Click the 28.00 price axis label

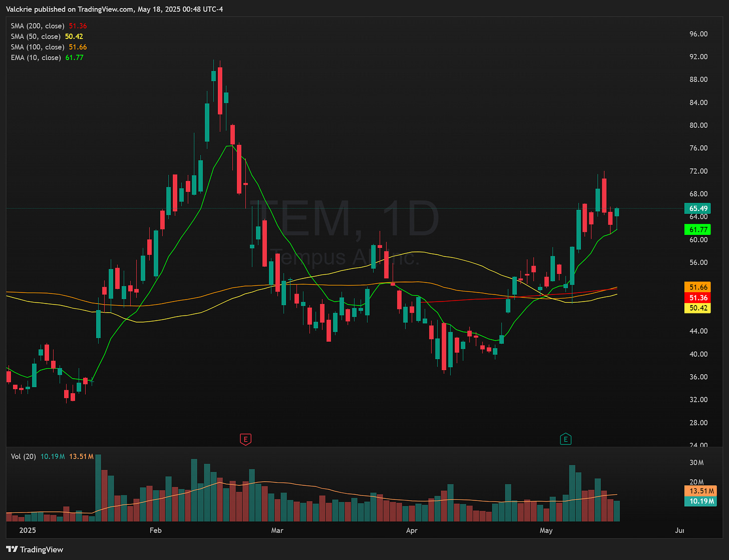[x=698, y=423]
